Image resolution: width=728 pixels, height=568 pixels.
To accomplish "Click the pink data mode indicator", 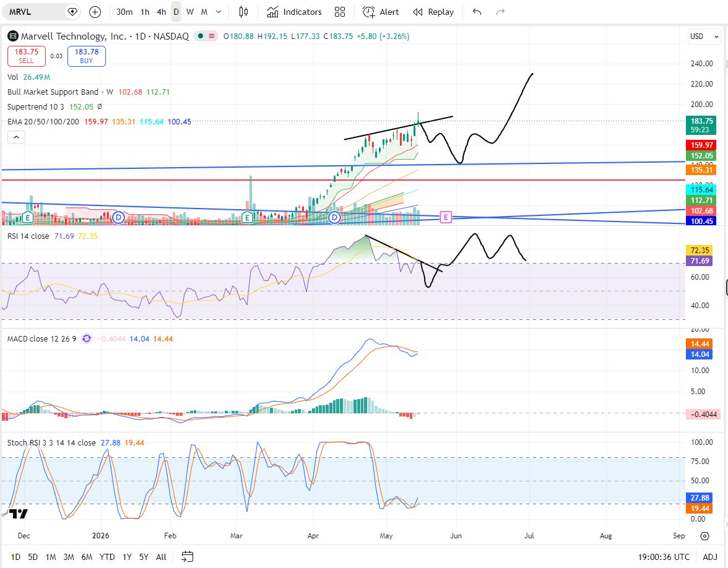I will [x=212, y=36].
